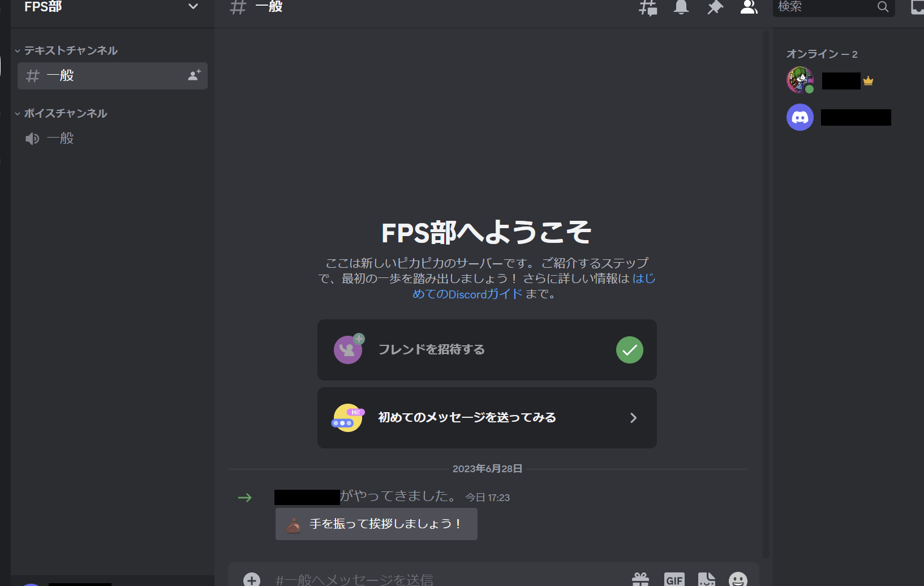Click the crown owner icon
The height and width of the screenshot is (586, 924).
click(868, 81)
